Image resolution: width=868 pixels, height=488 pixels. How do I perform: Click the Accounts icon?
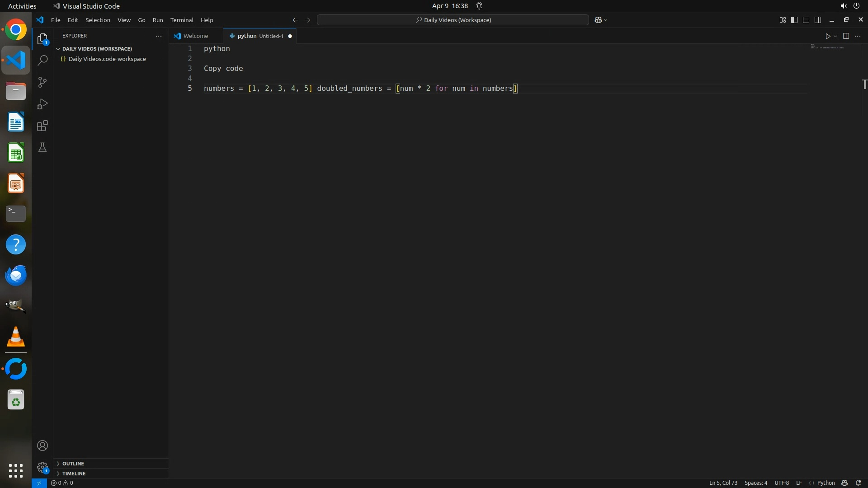tap(42, 446)
